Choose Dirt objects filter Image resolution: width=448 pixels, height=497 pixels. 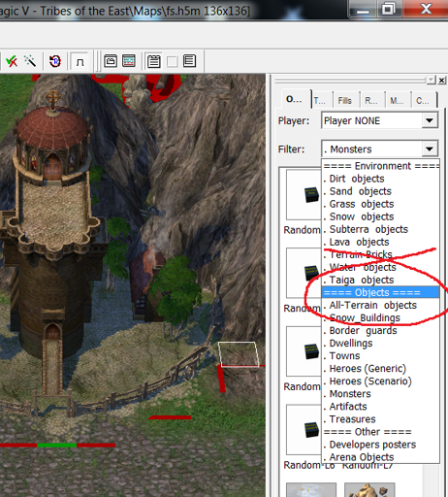[x=380, y=179]
